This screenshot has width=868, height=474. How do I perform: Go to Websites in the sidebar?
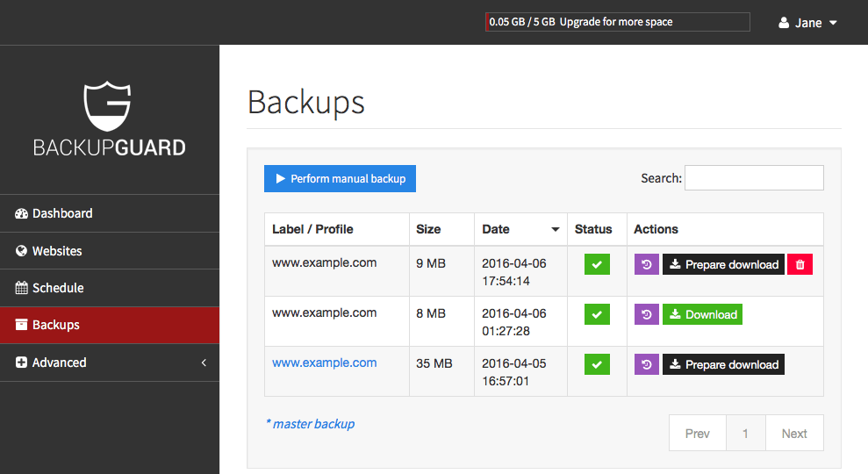[110, 251]
